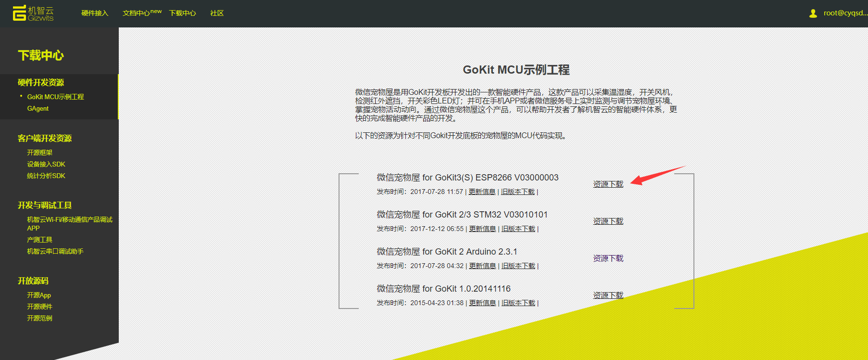
Task: Click 硬件开发资源 section heading
Action: pyautogui.click(x=41, y=82)
